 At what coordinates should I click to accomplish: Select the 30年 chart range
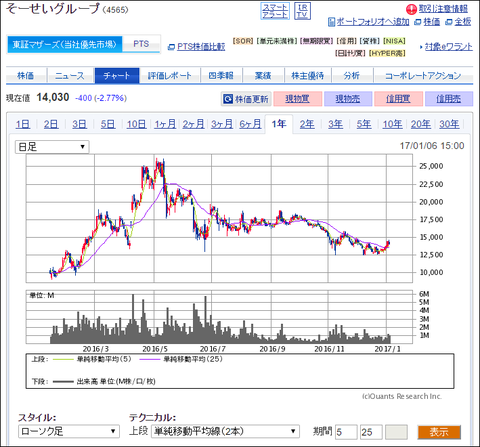point(449,124)
